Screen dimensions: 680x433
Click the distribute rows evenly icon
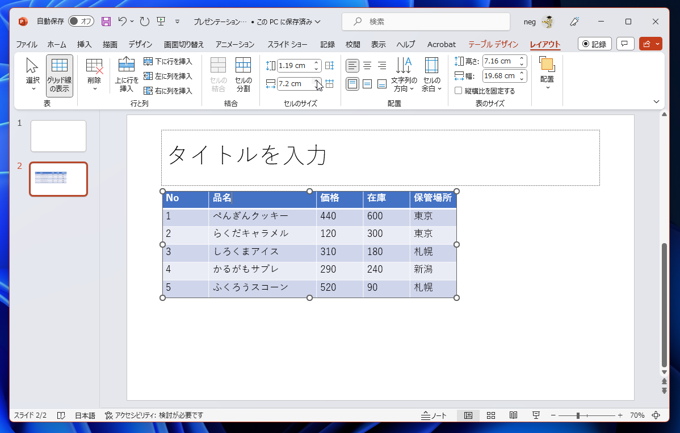pyautogui.click(x=330, y=66)
